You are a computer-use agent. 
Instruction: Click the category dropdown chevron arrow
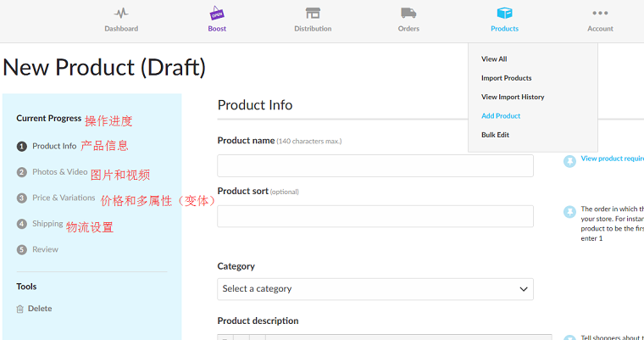[x=524, y=289]
